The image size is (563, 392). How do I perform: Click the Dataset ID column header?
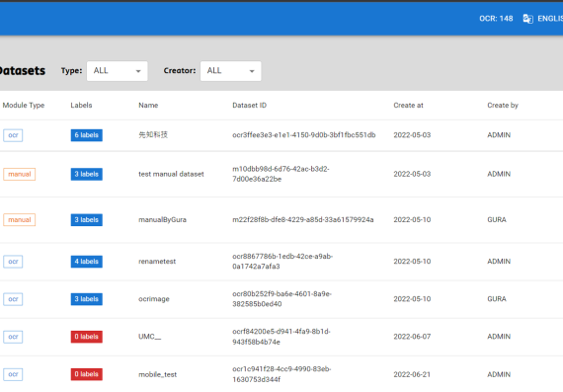tap(249, 106)
